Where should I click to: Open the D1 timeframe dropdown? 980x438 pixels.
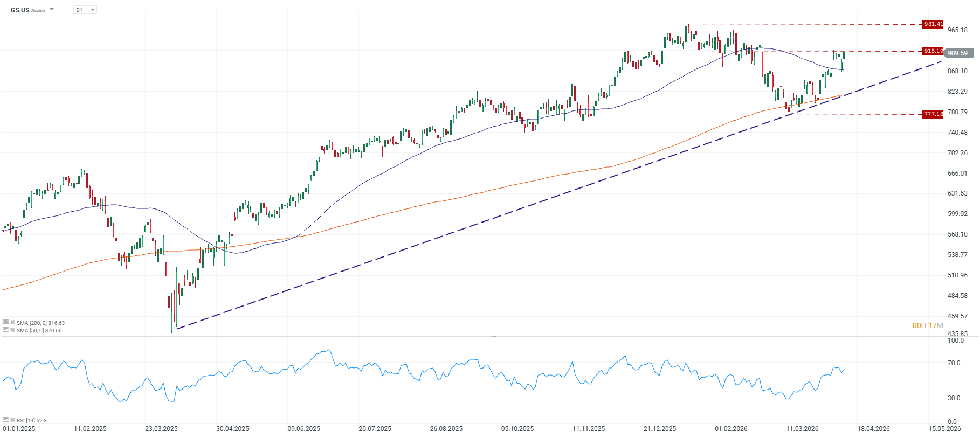[92, 9]
